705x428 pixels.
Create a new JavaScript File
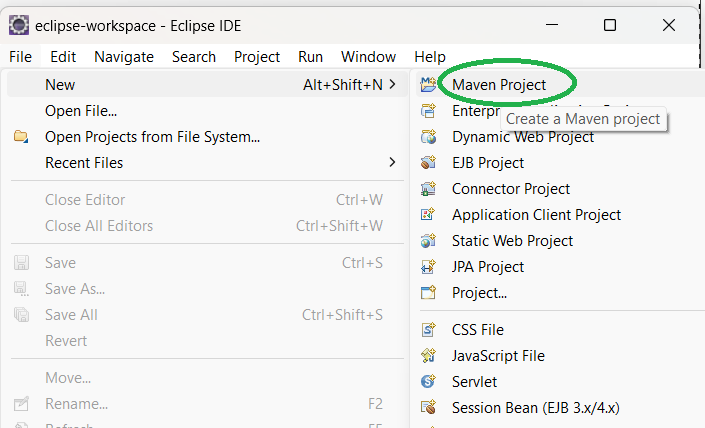498,356
